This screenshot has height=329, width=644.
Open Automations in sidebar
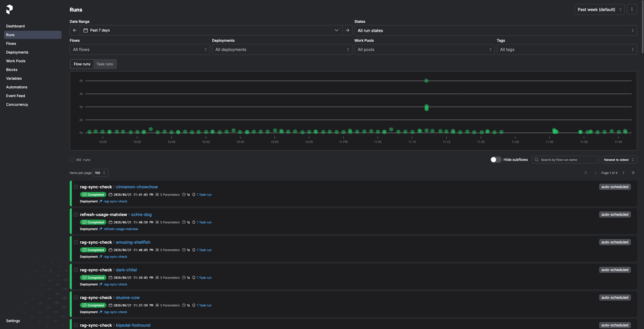tap(33, 87)
